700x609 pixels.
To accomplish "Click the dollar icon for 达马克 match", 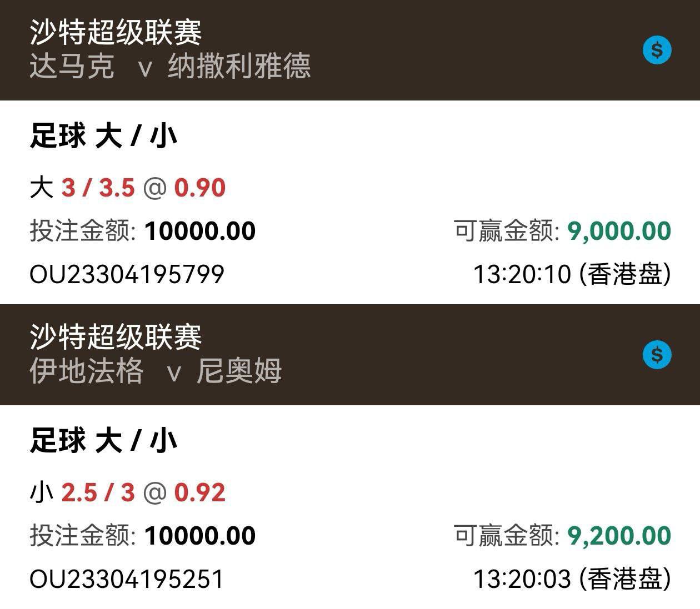I will pos(657,51).
